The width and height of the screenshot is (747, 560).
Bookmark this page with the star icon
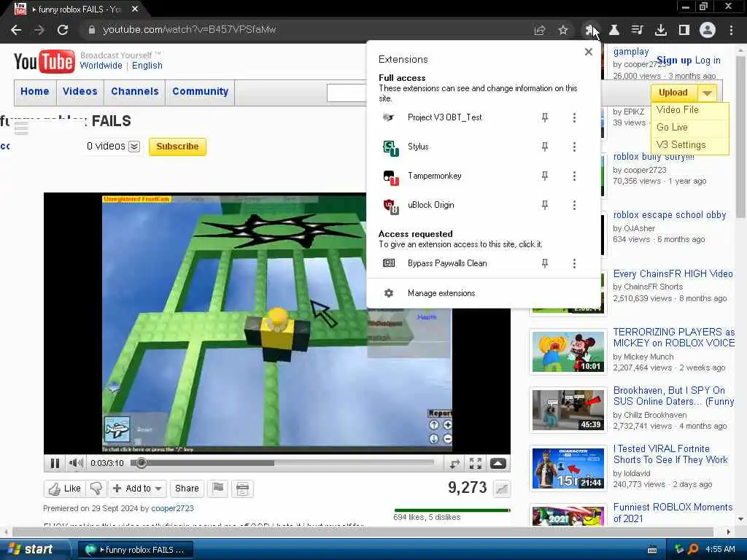pyautogui.click(x=563, y=30)
